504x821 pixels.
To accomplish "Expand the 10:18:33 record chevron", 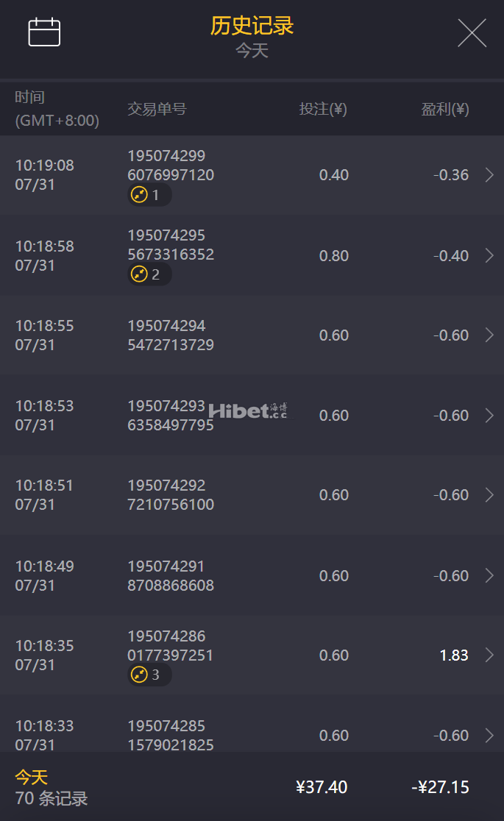I will [489, 735].
